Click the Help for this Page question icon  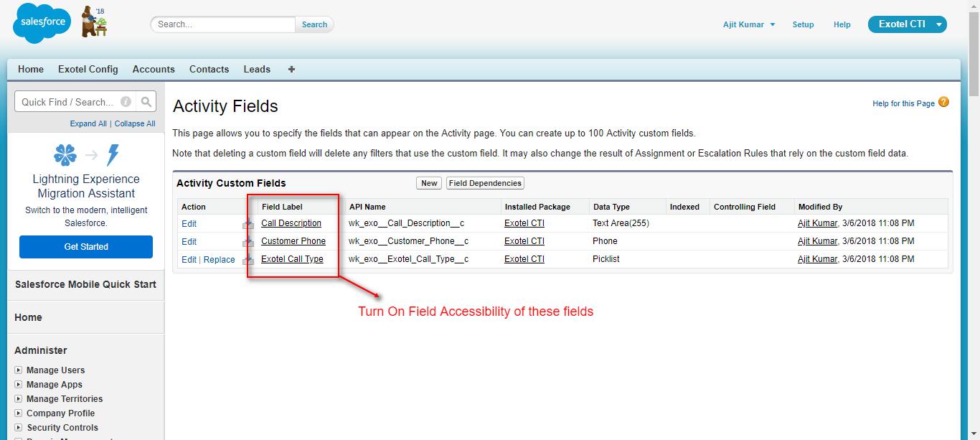tap(943, 103)
